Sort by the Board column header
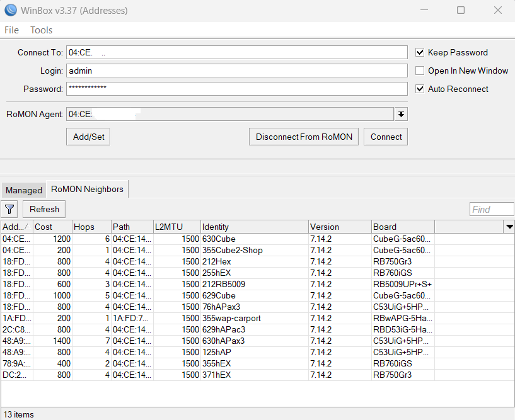 point(403,227)
